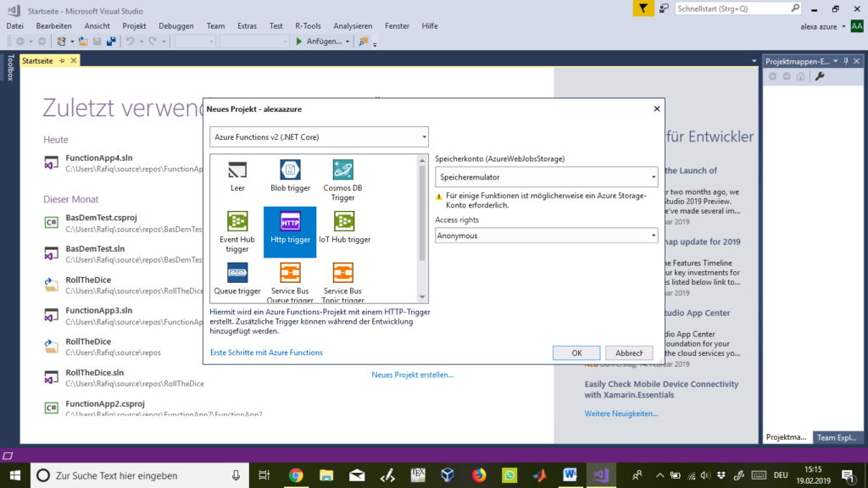
Task: Pin the Startseite tab
Action: [62, 61]
